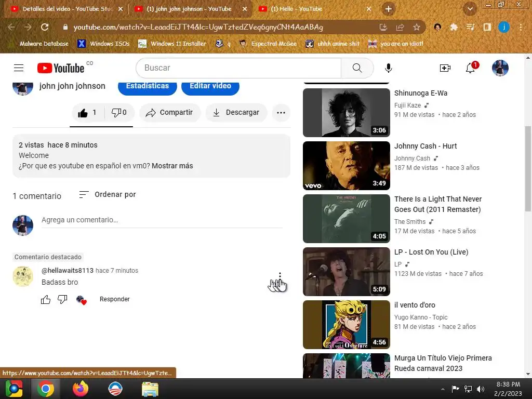Toggle creator heart on the comment

coord(82,300)
